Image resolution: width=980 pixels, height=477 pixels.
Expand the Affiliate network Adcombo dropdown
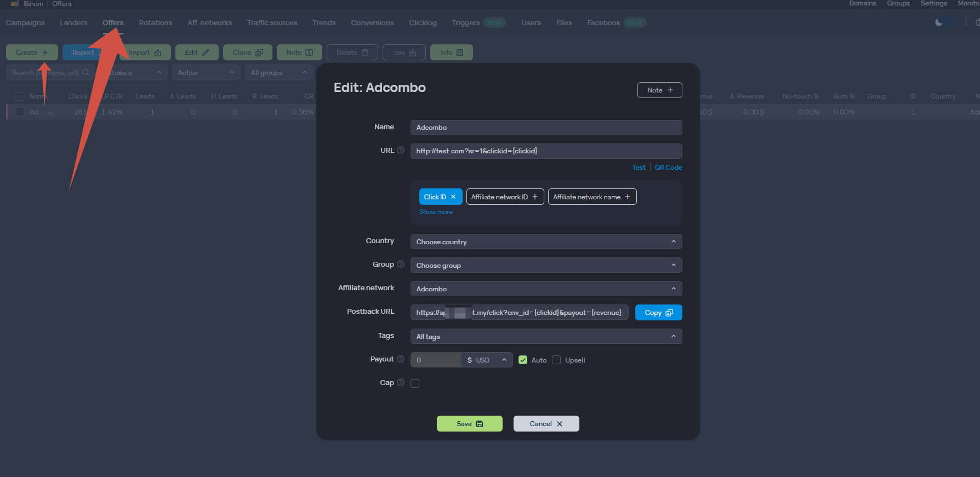tap(546, 289)
